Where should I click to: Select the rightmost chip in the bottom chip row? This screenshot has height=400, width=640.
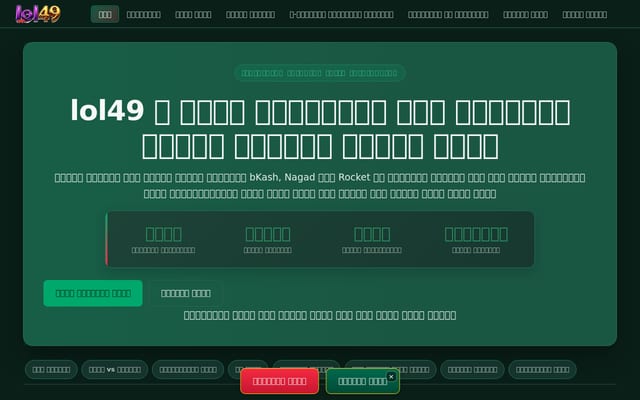[x=542, y=370]
